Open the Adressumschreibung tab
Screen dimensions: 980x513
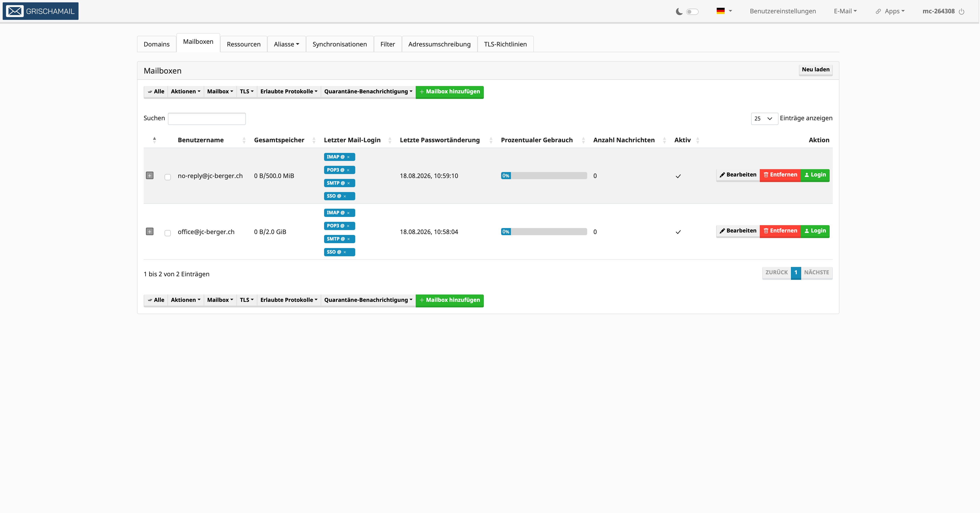440,44
